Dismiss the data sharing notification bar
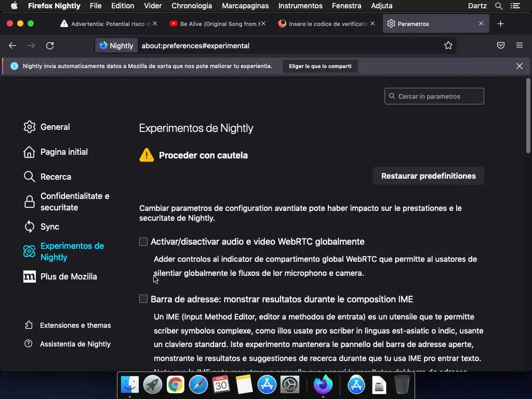The width and height of the screenshot is (532, 399). coord(520,66)
